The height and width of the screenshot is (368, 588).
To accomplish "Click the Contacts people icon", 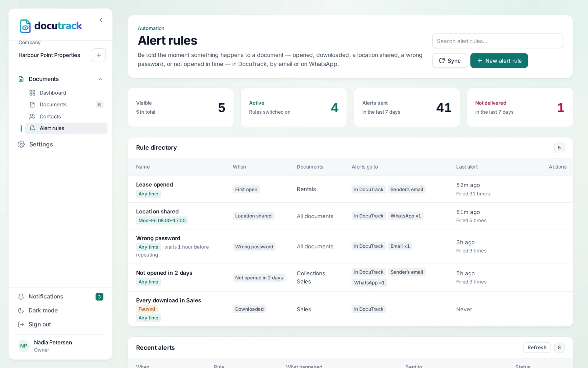I will click(x=32, y=117).
